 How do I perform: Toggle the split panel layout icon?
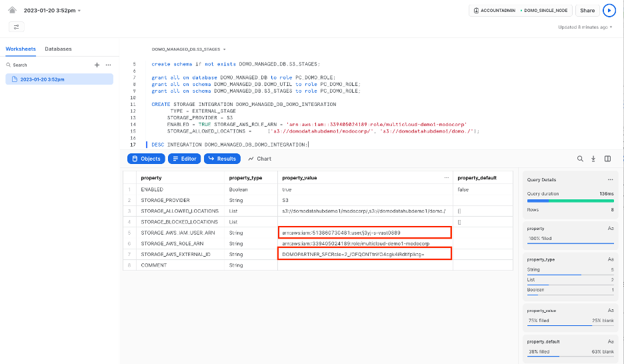(607, 159)
